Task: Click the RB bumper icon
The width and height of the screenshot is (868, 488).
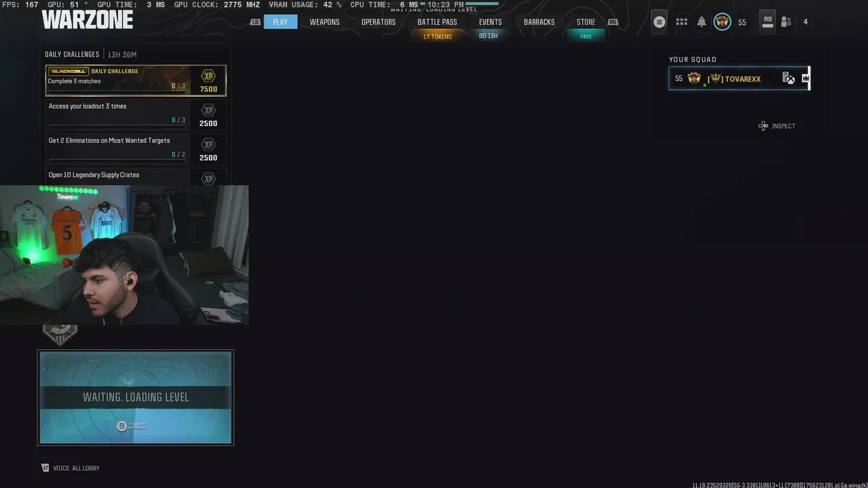Action: coord(613,22)
